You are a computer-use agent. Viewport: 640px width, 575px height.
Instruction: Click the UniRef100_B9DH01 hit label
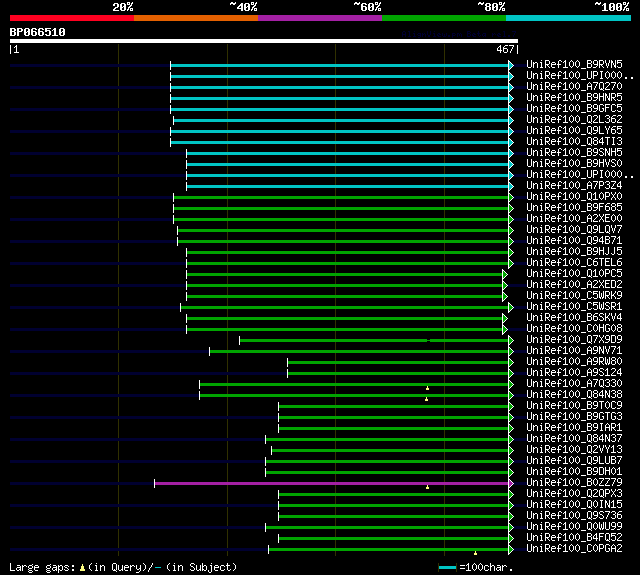click(574, 472)
